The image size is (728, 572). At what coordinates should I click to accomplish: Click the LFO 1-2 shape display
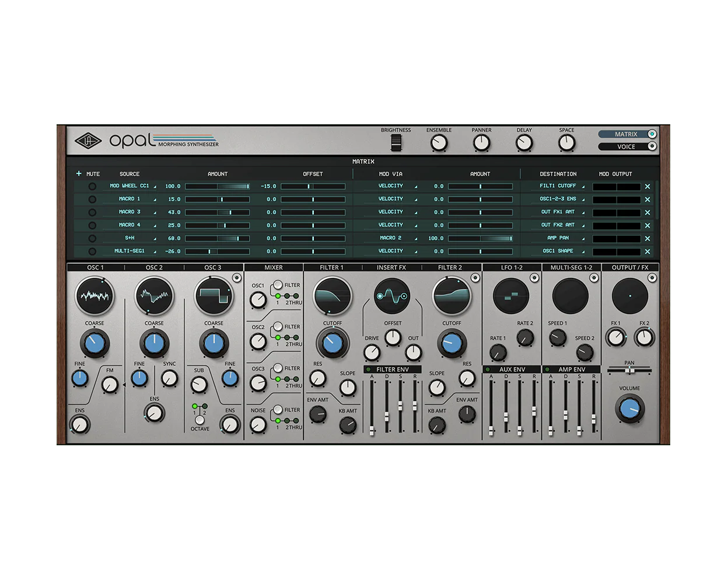pos(511,296)
